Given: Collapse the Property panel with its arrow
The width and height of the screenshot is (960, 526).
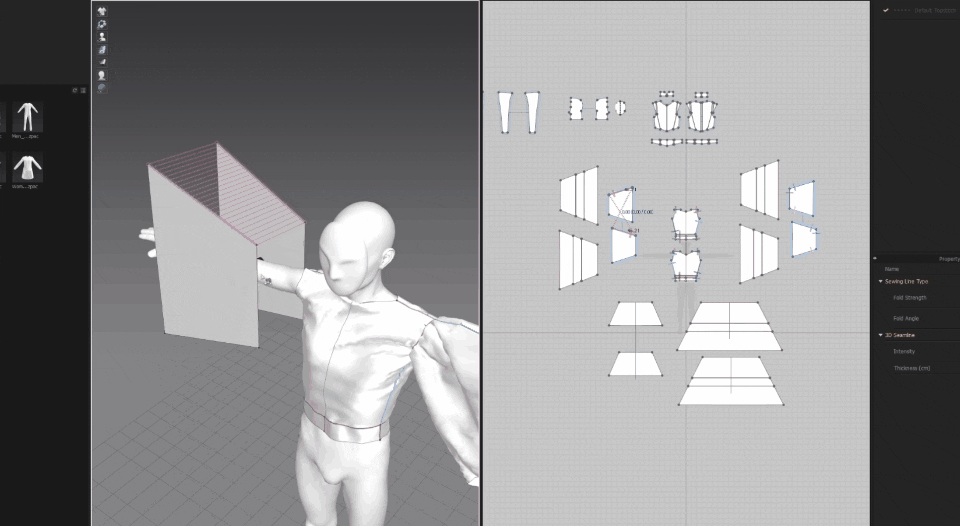Looking at the screenshot, I should (875, 258).
